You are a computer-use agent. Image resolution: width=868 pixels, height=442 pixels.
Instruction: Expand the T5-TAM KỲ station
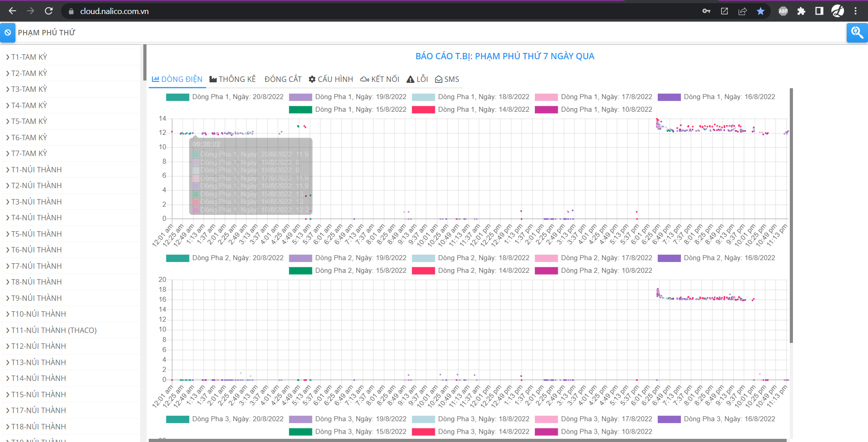(8, 121)
